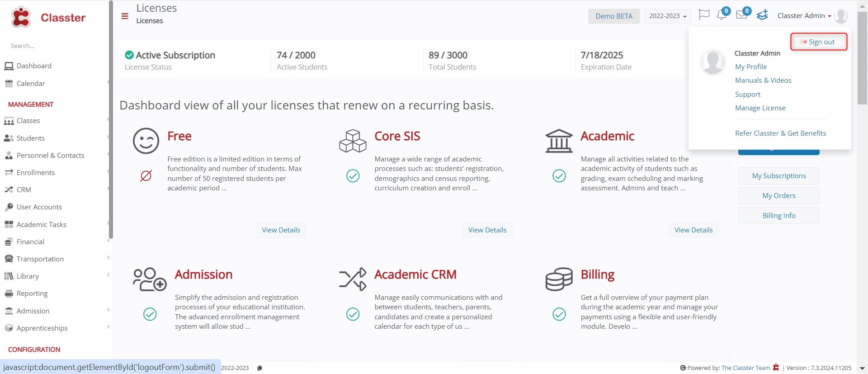Expand the Admission submenu chevron

pyautogui.click(x=108, y=310)
